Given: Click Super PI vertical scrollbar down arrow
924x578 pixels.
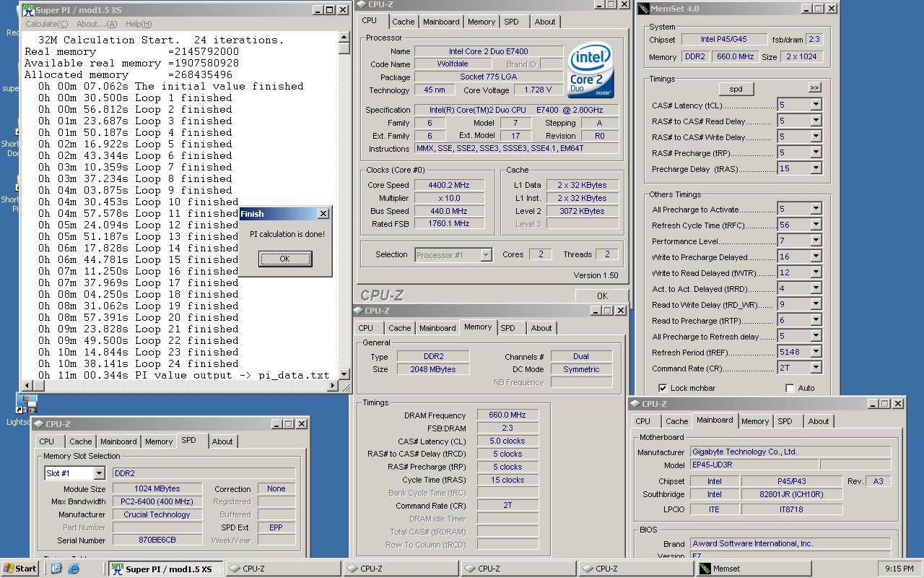Looking at the screenshot, I should click(344, 374).
